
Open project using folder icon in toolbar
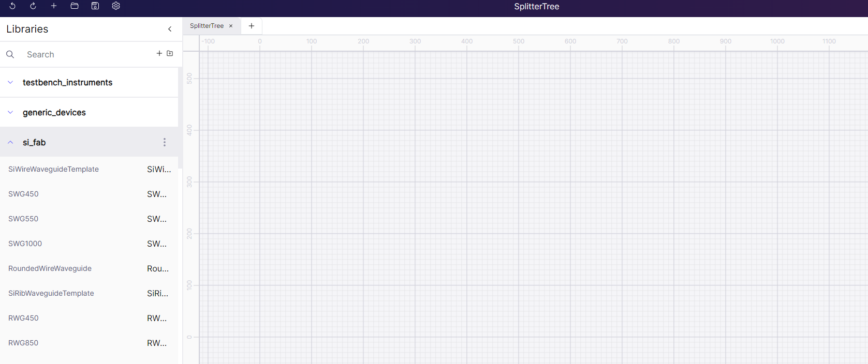tap(75, 6)
